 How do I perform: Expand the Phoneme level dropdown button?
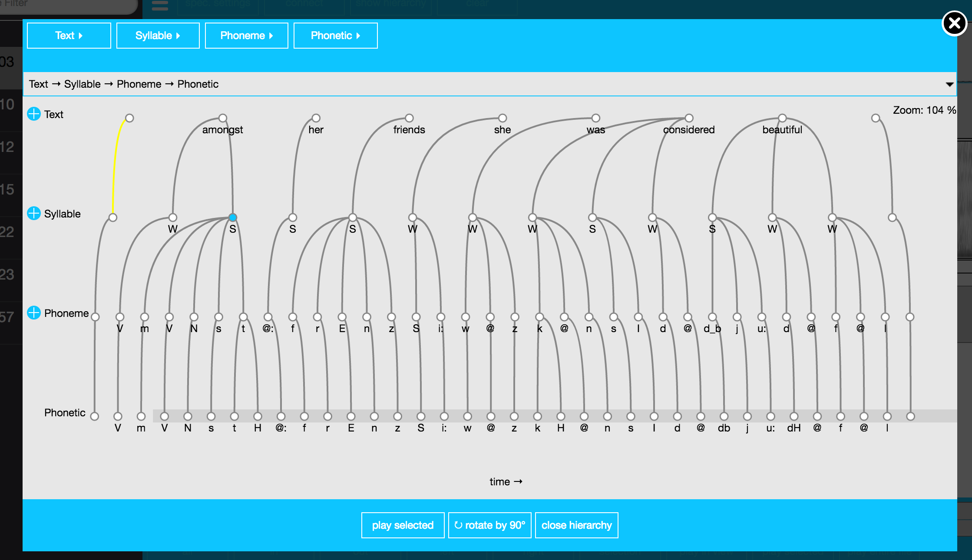coord(246,36)
